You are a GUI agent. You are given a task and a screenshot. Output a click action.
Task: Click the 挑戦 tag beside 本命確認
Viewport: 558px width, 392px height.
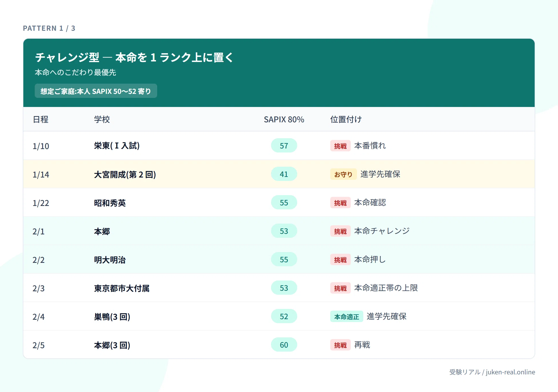pos(340,203)
